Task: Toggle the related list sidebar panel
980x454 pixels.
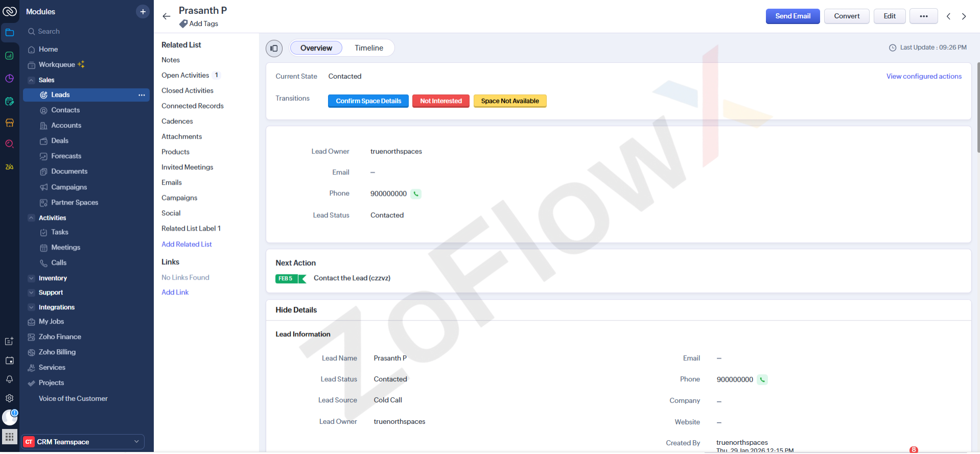Action: [x=274, y=49]
